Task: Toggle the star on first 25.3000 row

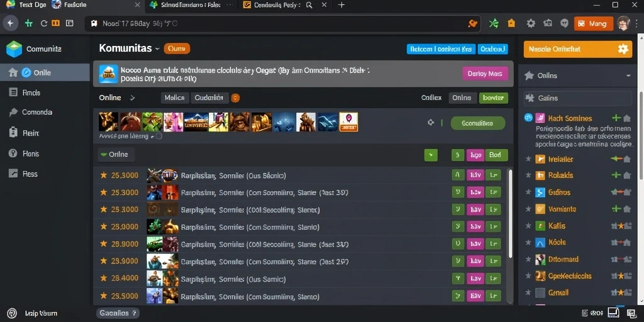Action: click(104, 175)
